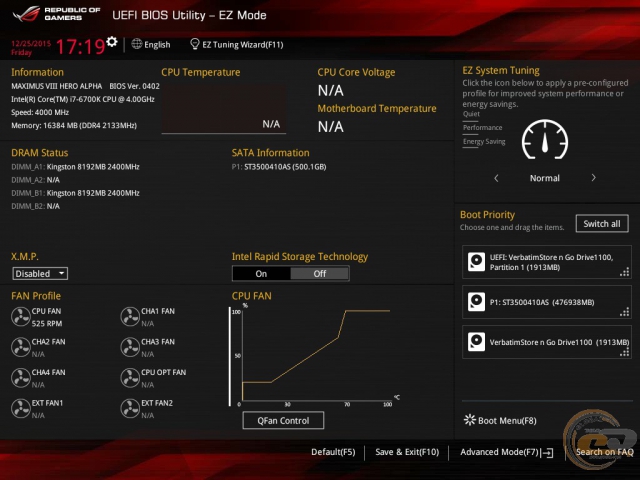Turn Intel Rapid Storage Technology On
The width and height of the screenshot is (640, 480).
pyautogui.click(x=261, y=273)
